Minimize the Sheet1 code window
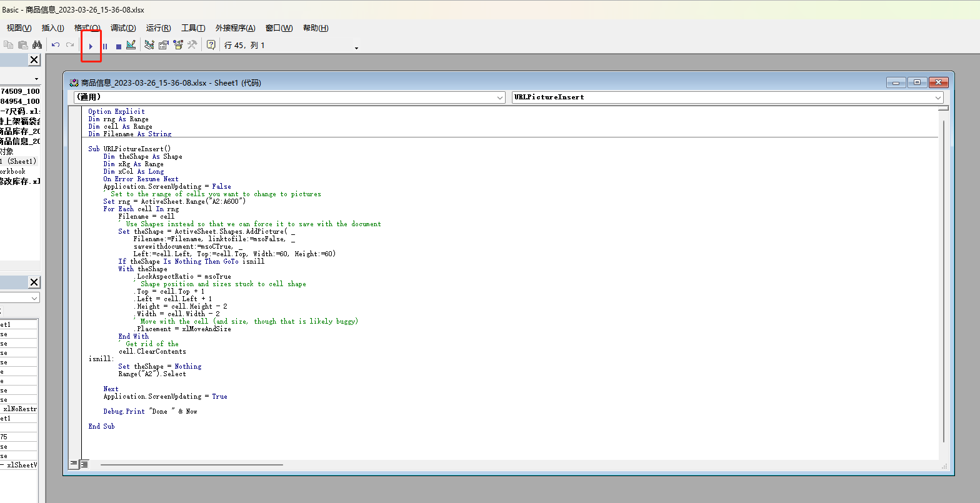The image size is (980, 503). pyautogui.click(x=896, y=82)
